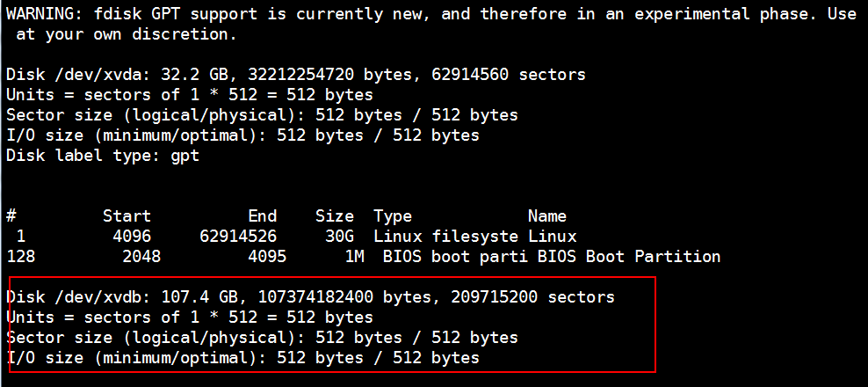Click the Name column header
This screenshot has height=387, width=868.
[546, 216]
